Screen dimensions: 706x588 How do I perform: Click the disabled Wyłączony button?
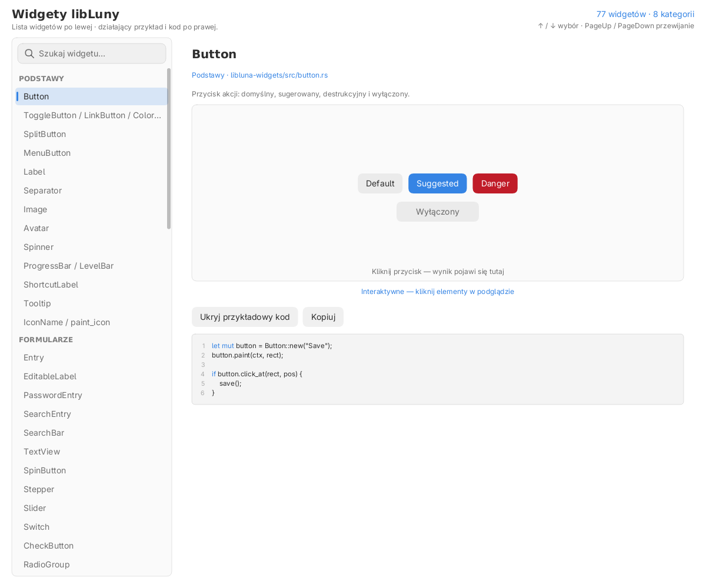point(438,212)
